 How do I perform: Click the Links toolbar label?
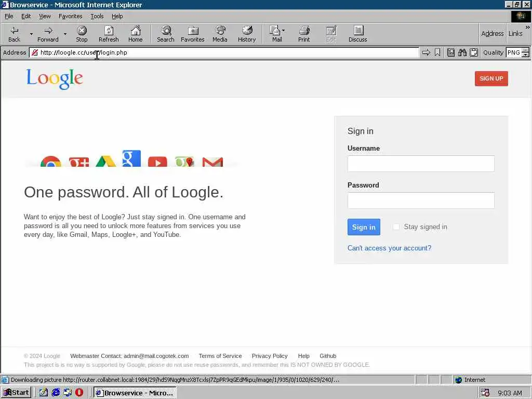(515, 34)
